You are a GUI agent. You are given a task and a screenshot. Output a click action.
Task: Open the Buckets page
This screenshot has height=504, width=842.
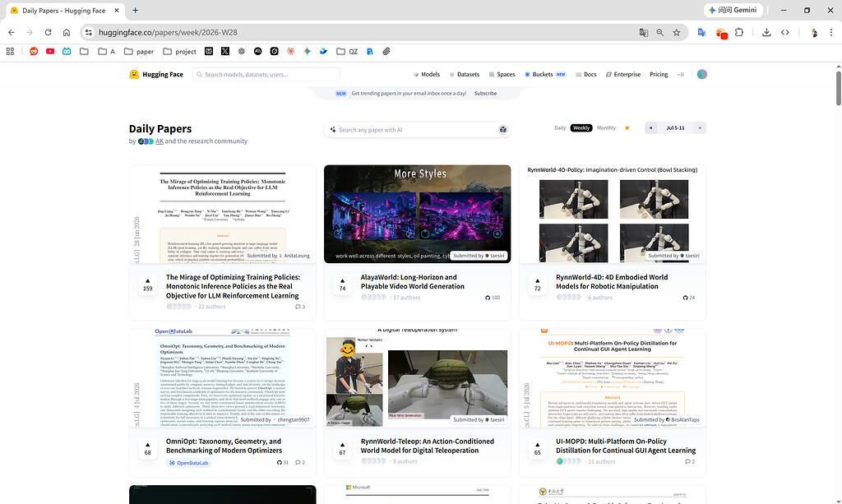pos(544,75)
